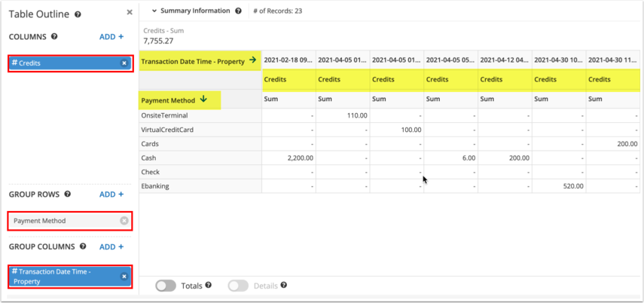644x303 pixels.
Task: Click help icon next to Totals
Action: click(x=209, y=286)
